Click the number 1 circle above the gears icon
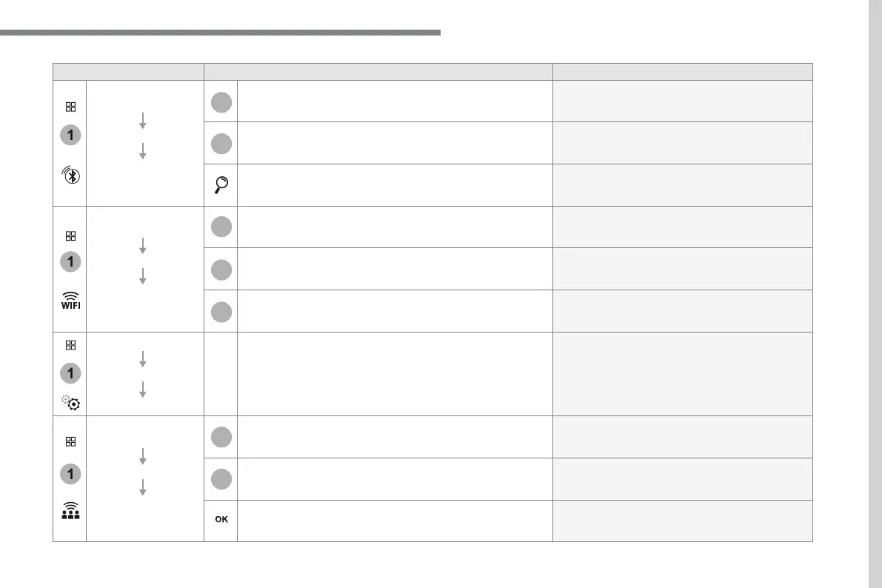This screenshot has height=588, width=882. 70,372
